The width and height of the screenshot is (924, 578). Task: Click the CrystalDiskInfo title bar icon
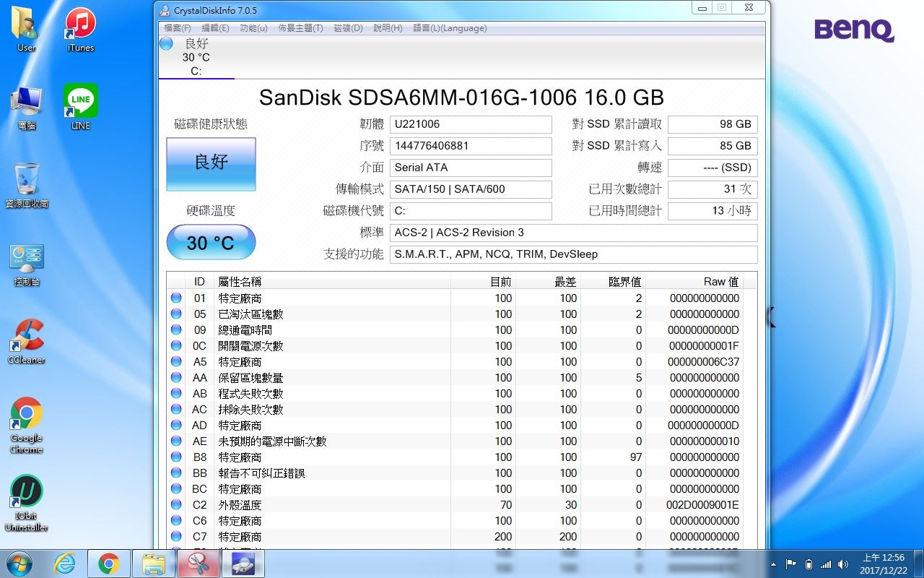165,10
